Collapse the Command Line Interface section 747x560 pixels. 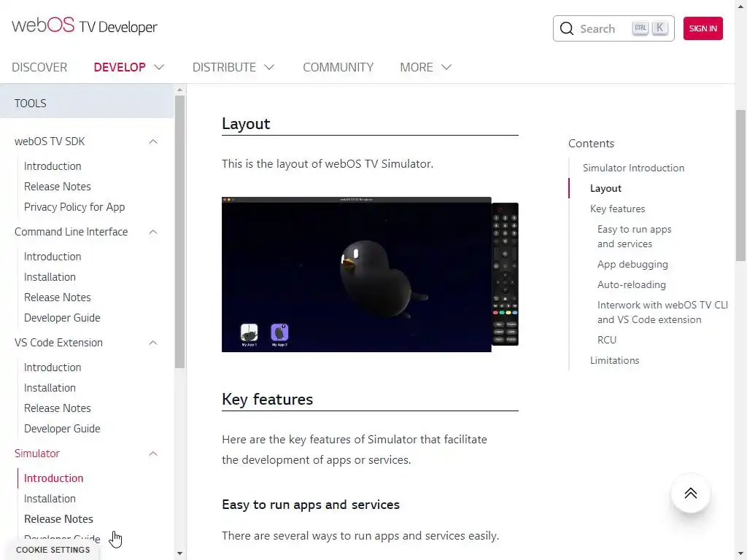pos(153,232)
